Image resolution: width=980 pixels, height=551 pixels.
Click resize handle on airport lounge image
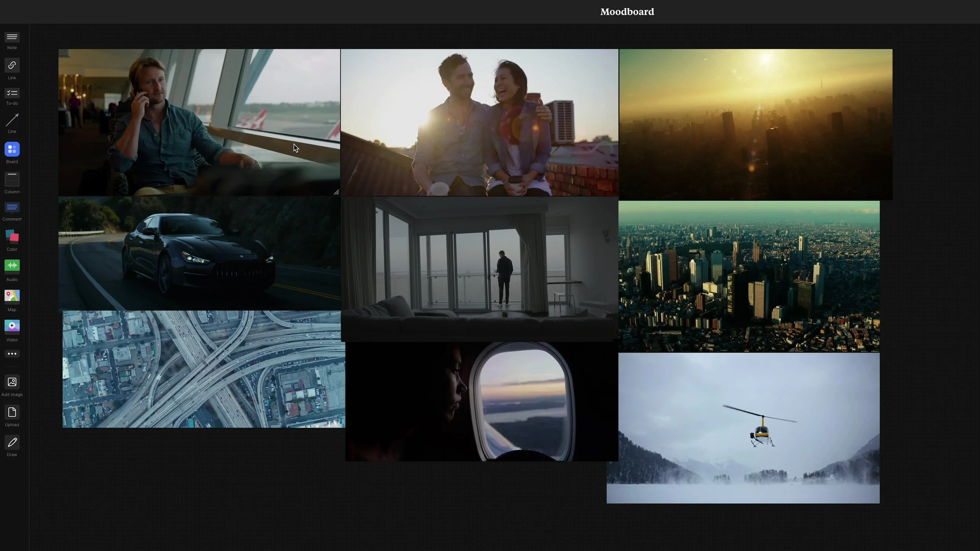click(x=336, y=192)
